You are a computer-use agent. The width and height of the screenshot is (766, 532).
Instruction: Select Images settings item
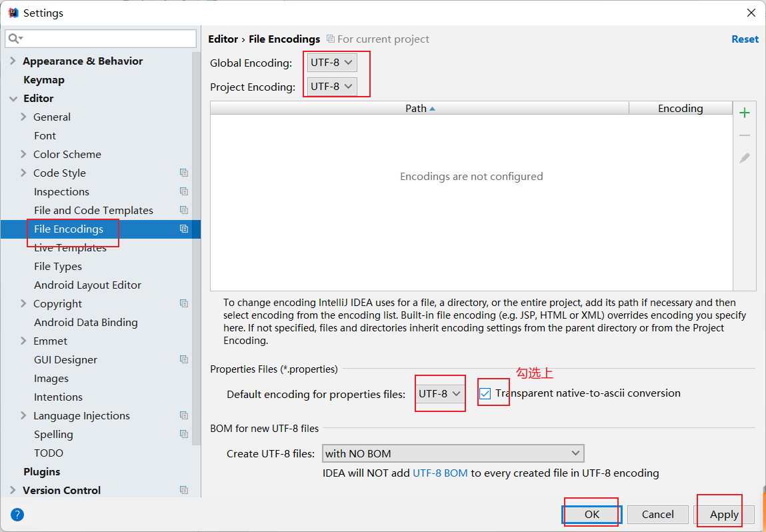pyautogui.click(x=51, y=378)
